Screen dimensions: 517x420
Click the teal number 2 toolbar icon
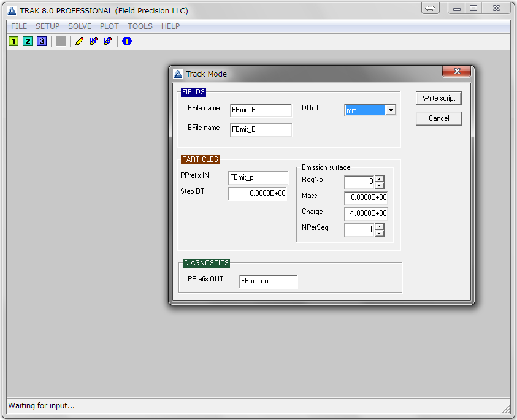[28, 41]
